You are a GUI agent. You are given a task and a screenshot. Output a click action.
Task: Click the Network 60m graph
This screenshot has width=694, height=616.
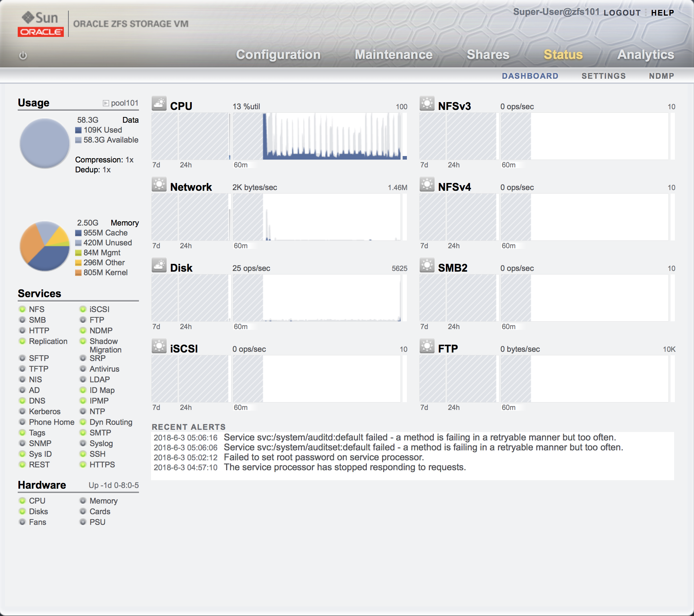(x=317, y=217)
